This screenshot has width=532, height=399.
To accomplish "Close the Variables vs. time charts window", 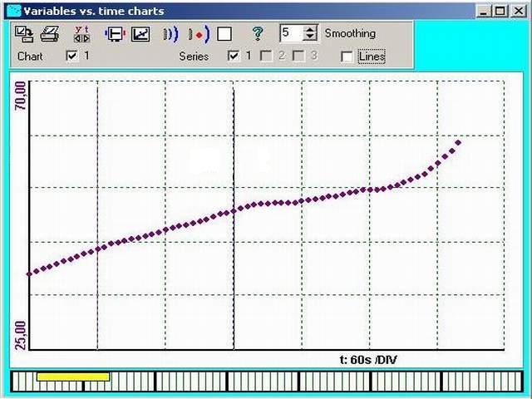I will click(x=519, y=11).
